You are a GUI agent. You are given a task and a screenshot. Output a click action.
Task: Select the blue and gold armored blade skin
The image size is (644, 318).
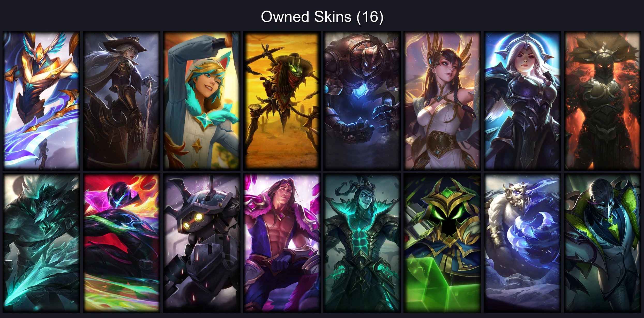[x=41, y=101]
